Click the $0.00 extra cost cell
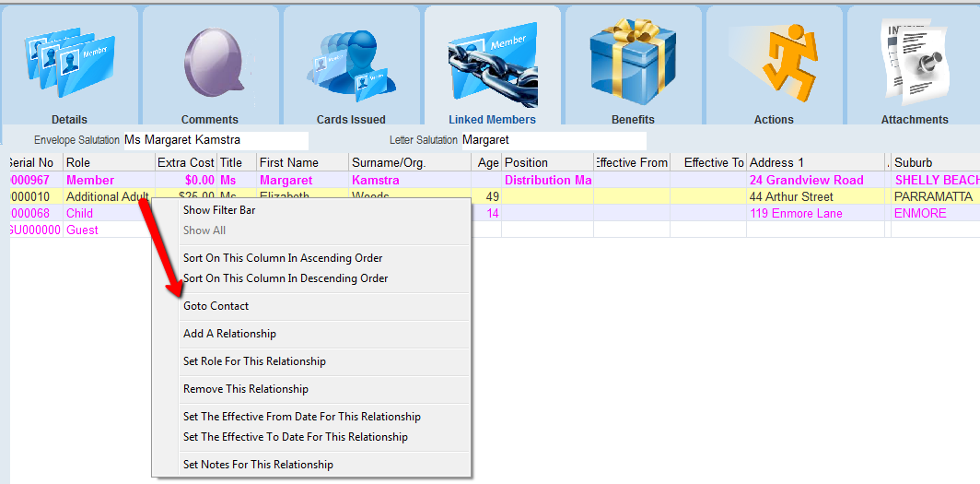 186,180
